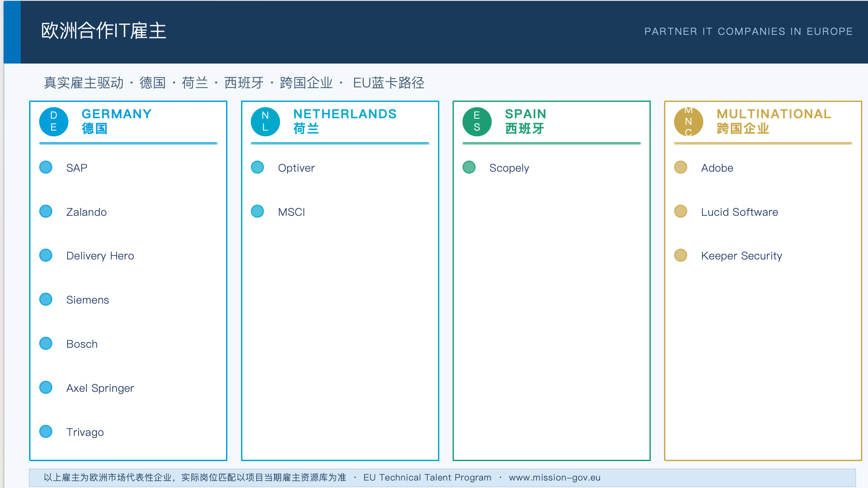
Task: Click the 跨国企业 subtitle under Multinational
Action: [743, 129]
